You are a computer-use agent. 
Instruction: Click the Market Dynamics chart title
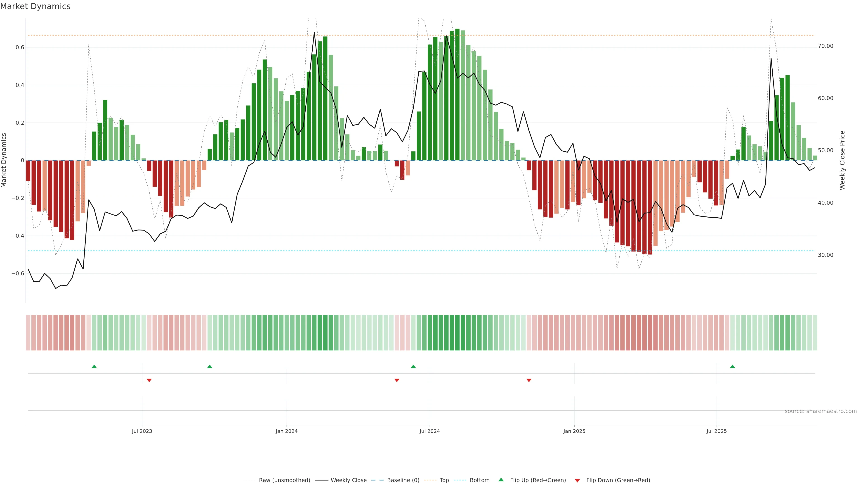pyautogui.click(x=35, y=6)
